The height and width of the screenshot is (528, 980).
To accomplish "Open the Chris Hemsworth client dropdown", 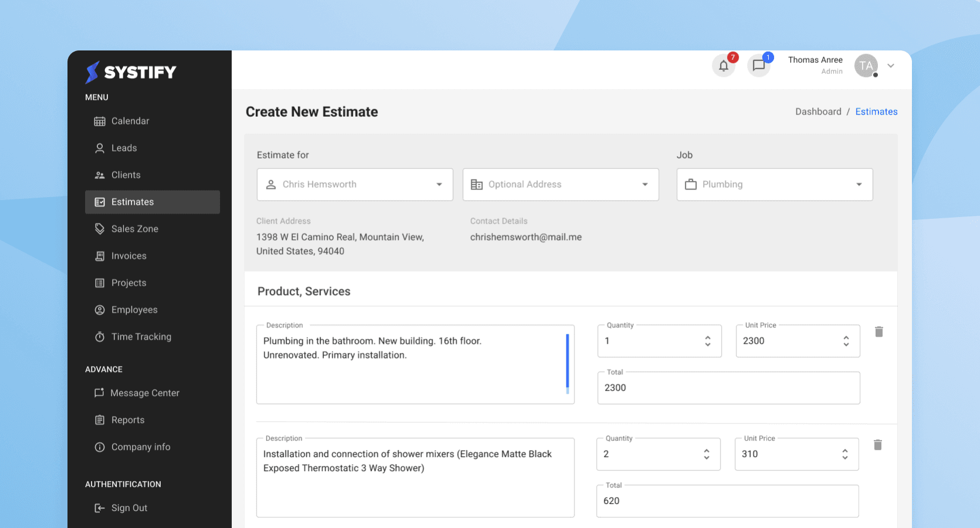I will click(x=355, y=185).
